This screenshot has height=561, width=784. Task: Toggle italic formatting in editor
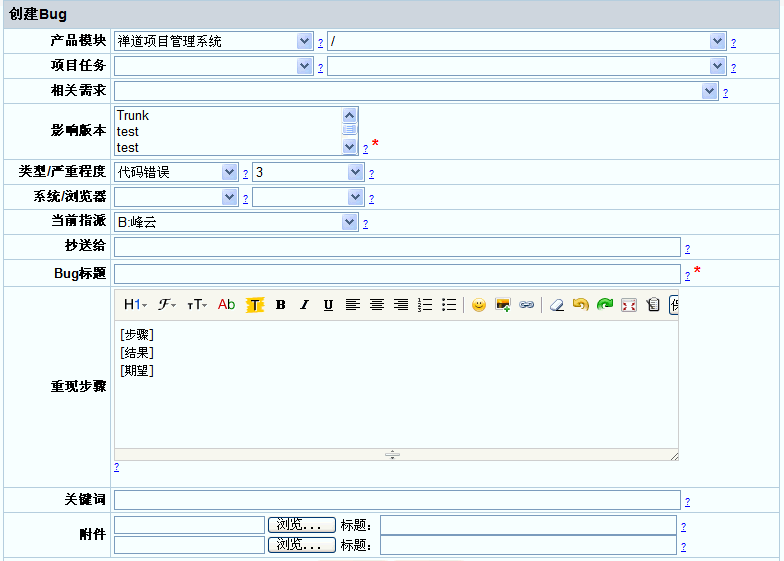pos(304,304)
